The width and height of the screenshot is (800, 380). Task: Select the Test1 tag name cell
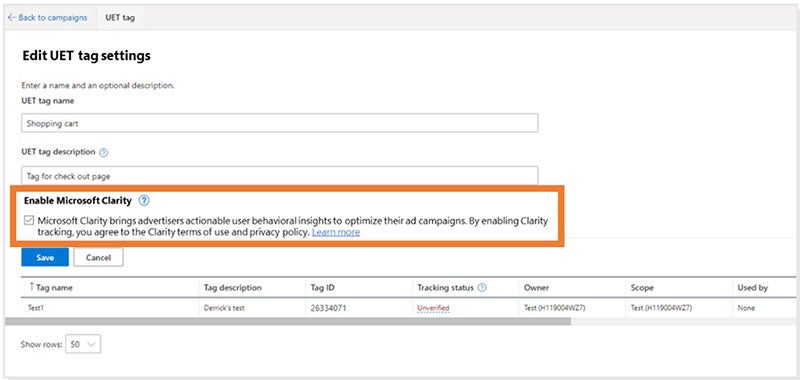(x=35, y=308)
